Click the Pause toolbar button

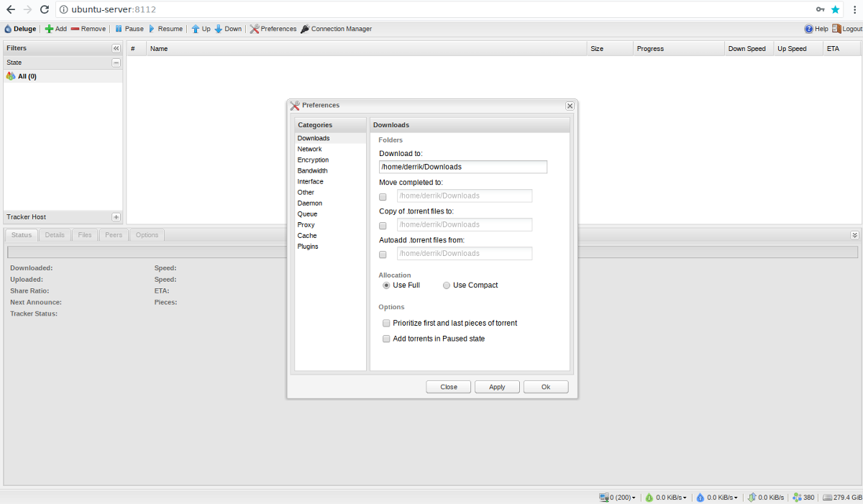click(129, 29)
